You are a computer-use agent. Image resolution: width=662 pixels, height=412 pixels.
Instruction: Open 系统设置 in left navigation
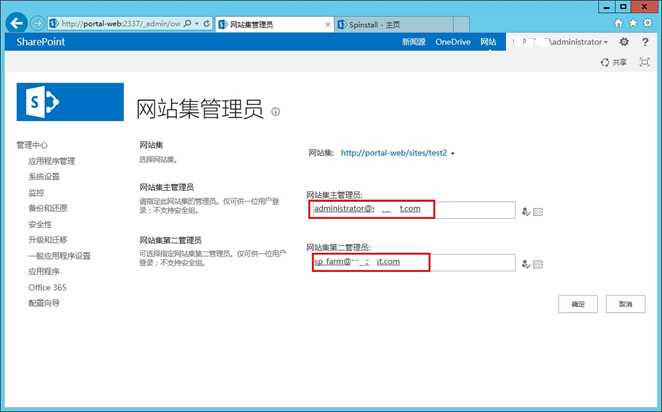[x=44, y=176]
